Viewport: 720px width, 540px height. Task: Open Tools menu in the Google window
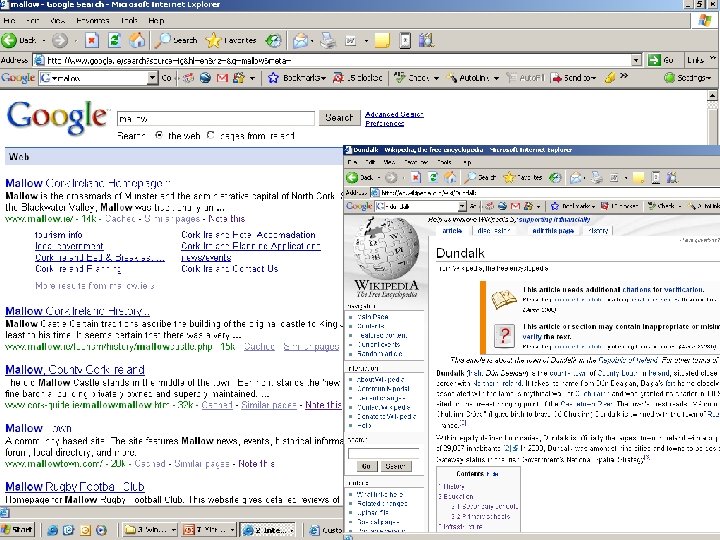click(129, 21)
